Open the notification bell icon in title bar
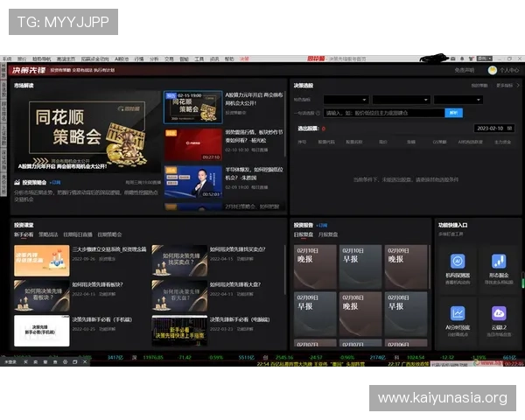Screen dimensions: 525x420 tap(462, 59)
